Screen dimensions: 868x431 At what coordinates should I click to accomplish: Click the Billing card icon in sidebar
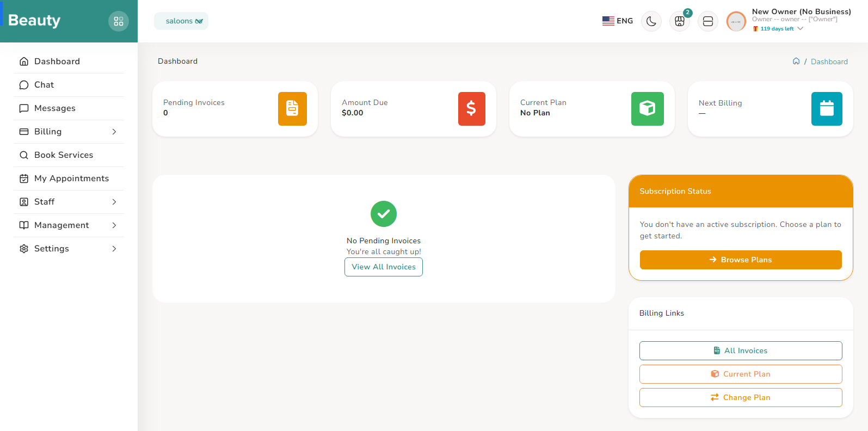[24, 132]
